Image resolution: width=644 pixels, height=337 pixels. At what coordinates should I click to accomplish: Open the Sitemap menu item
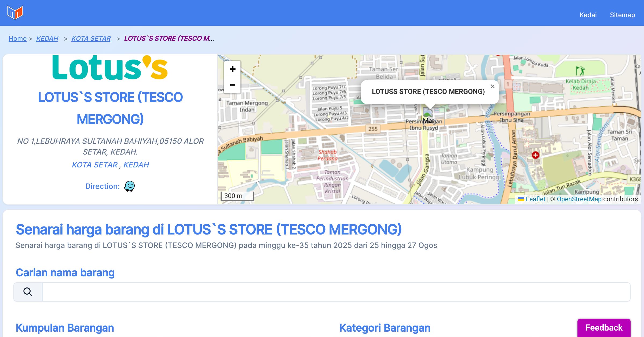point(622,15)
